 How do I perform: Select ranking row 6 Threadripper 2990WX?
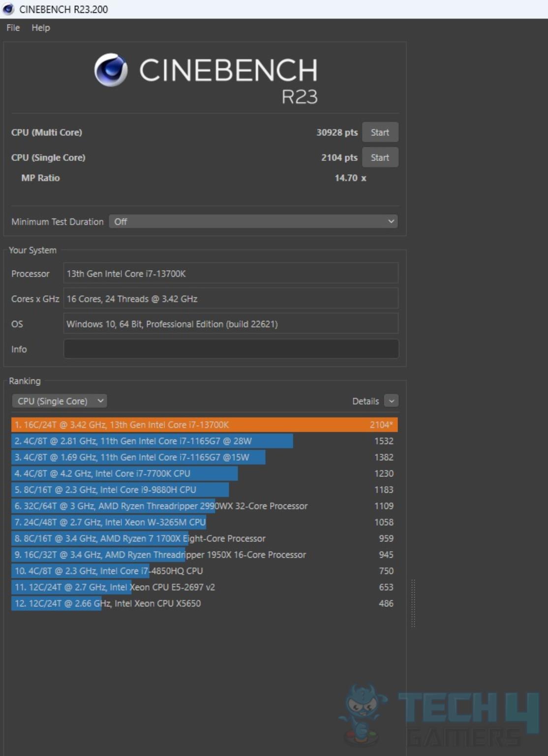[x=204, y=506]
